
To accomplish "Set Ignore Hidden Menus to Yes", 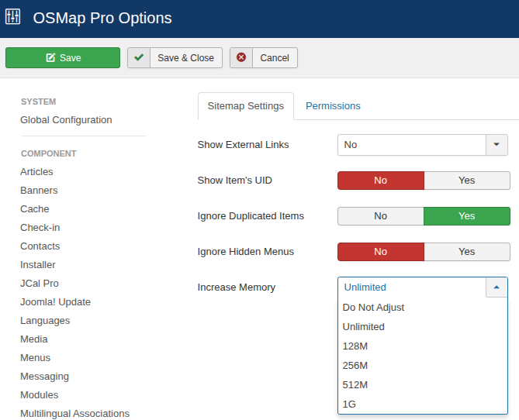I will point(467,252).
